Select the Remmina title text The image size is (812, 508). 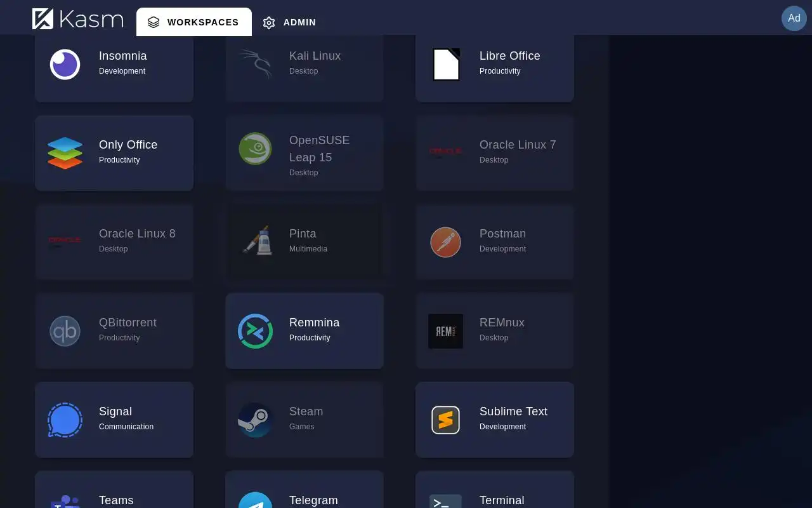click(315, 323)
